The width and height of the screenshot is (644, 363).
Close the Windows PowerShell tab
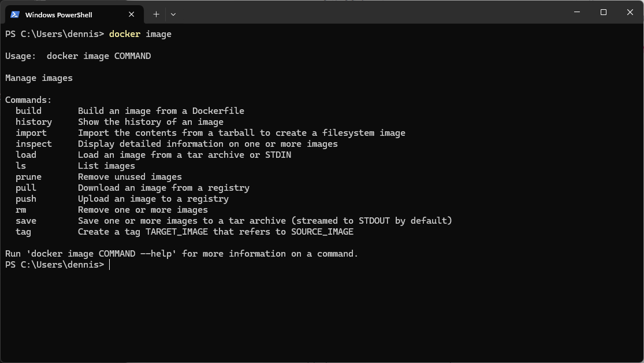click(131, 14)
